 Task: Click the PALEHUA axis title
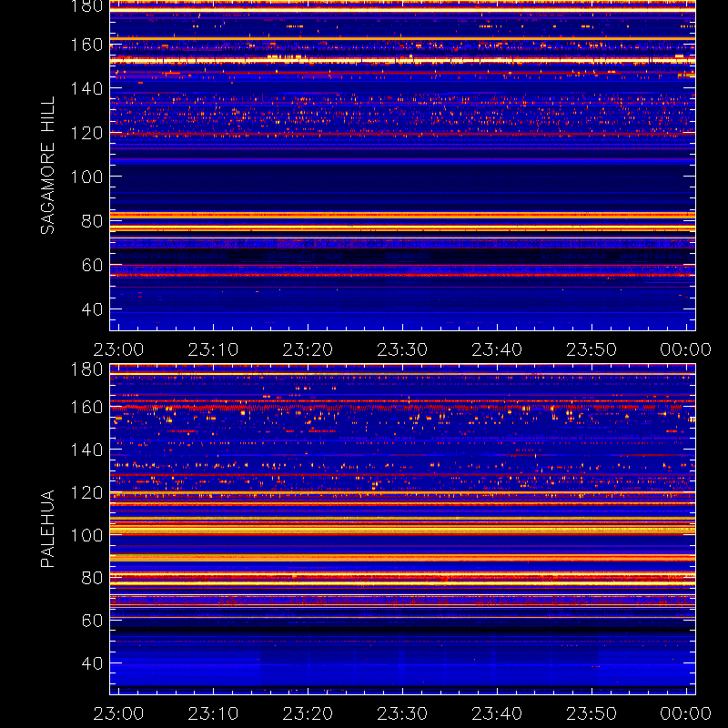pyautogui.click(x=47, y=529)
